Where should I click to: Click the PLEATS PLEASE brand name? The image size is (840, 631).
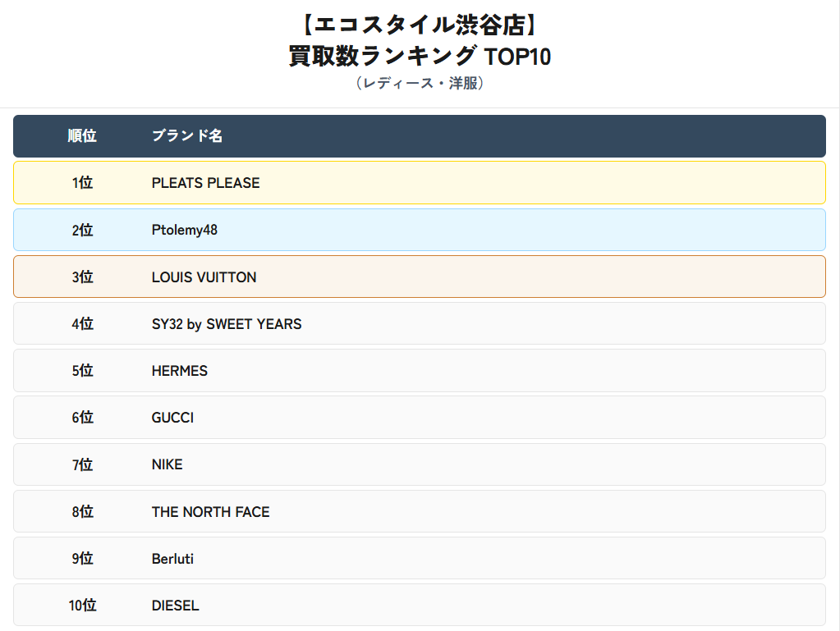205,183
